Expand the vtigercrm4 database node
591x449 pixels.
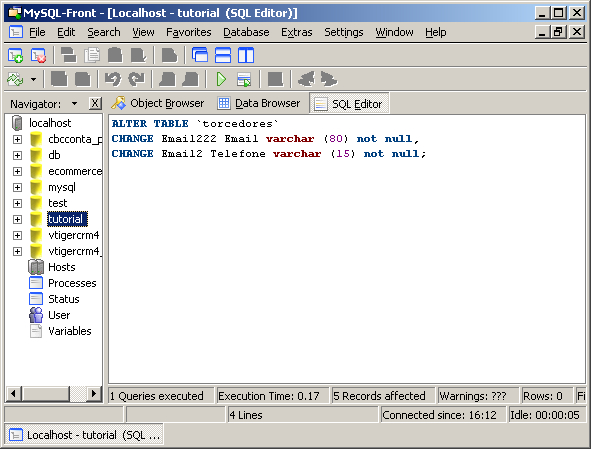point(17,236)
